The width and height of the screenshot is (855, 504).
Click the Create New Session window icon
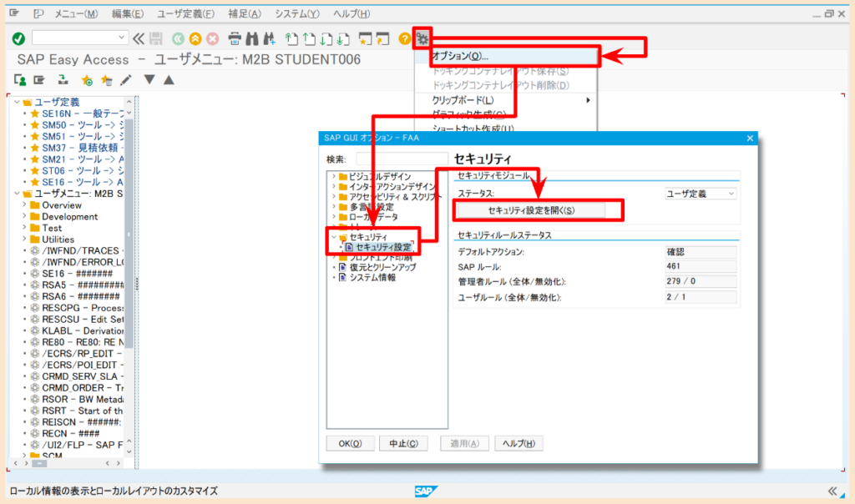(x=366, y=38)
